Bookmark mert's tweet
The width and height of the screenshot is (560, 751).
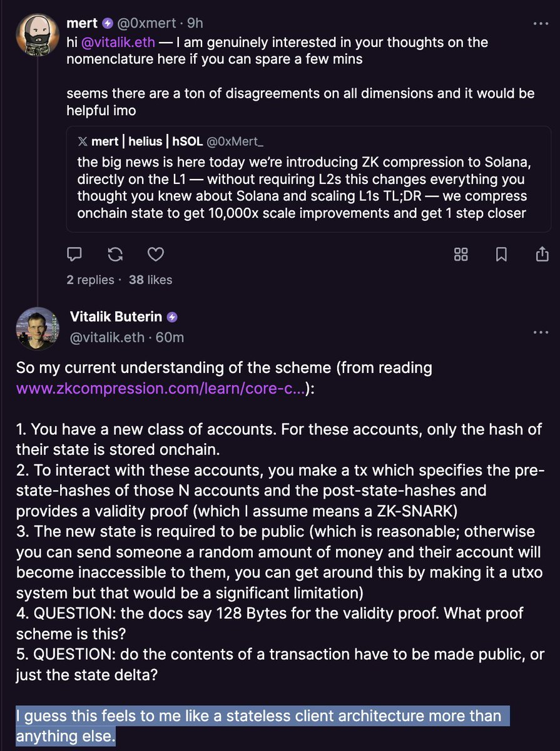[501, 254]
